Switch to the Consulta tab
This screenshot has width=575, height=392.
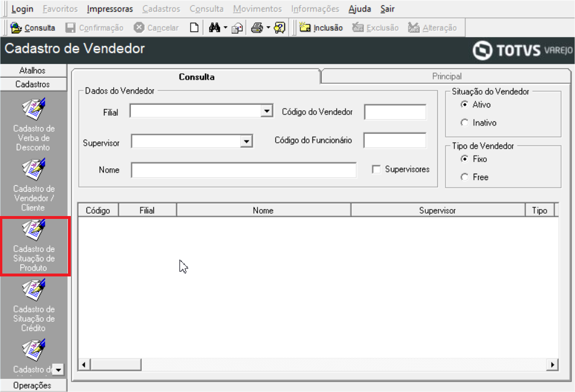pos(196,77)
